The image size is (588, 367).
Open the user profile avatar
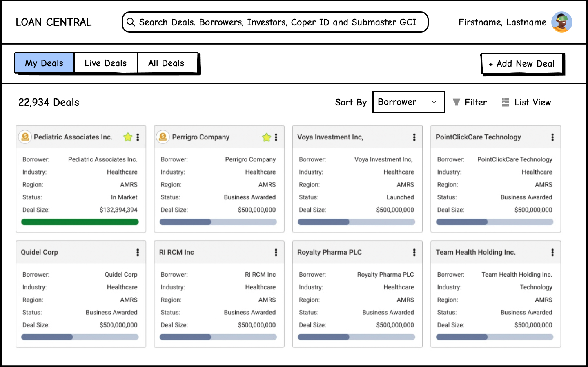pyautogui.click(x=561, y=22)
